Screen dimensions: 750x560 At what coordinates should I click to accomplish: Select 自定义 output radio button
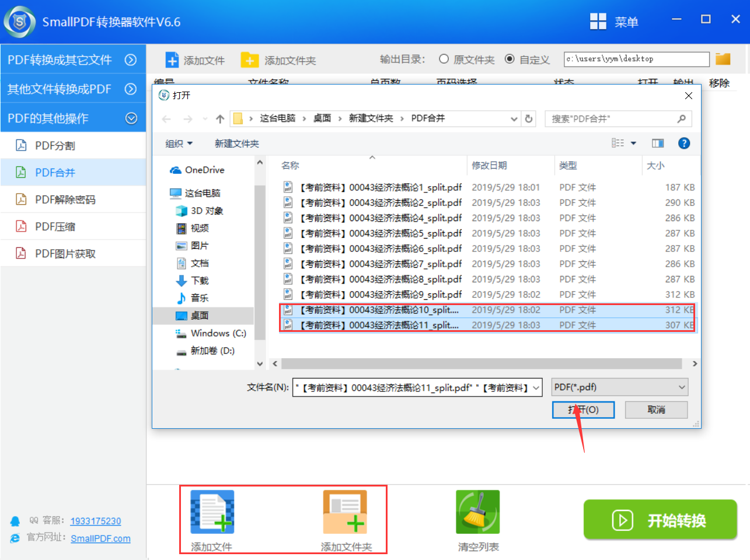(x=510, y=59)
